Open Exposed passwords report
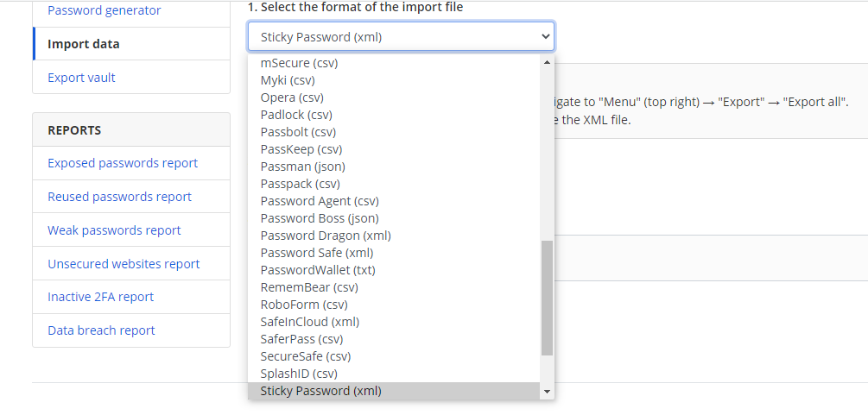The image size is (868, 415). click(x=123, y=163)
